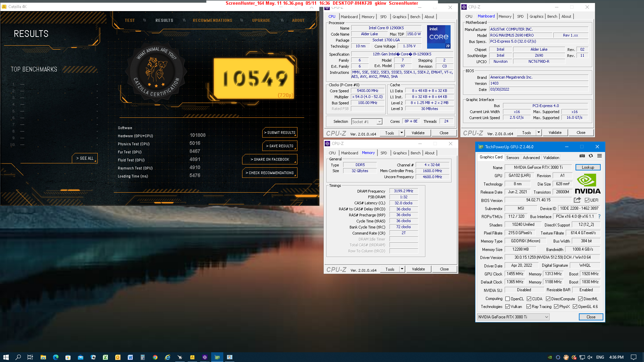Click SAVE RESULTS in Catzilla
Viewport: 644px width, 362px height.
[280, 146]
